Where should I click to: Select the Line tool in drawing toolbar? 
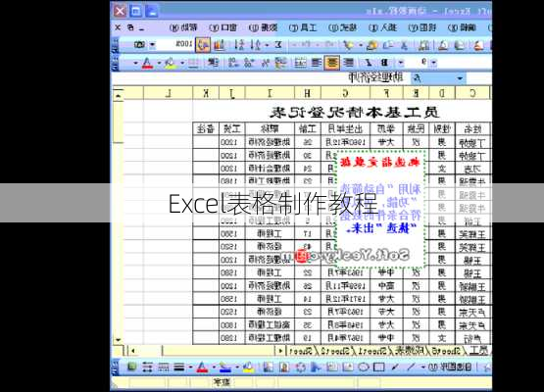click(411, 367)
